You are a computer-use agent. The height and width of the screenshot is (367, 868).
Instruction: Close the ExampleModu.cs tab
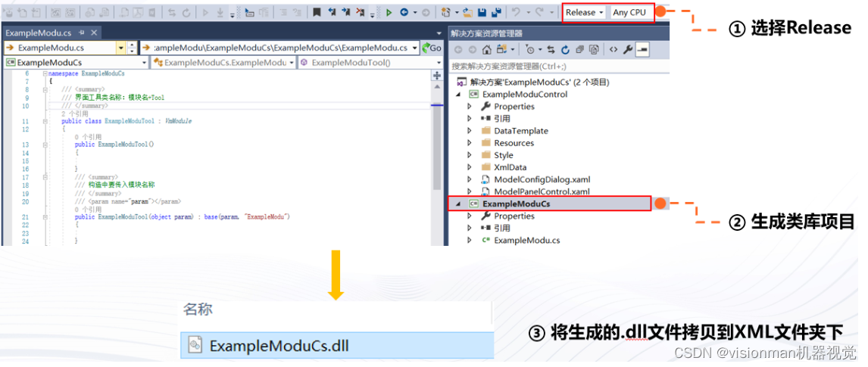(92, 32)
